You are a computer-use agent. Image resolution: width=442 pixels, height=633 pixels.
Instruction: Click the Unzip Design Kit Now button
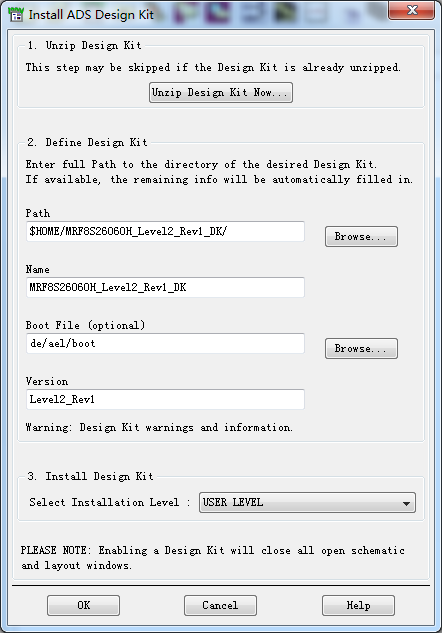pos(221,92)
